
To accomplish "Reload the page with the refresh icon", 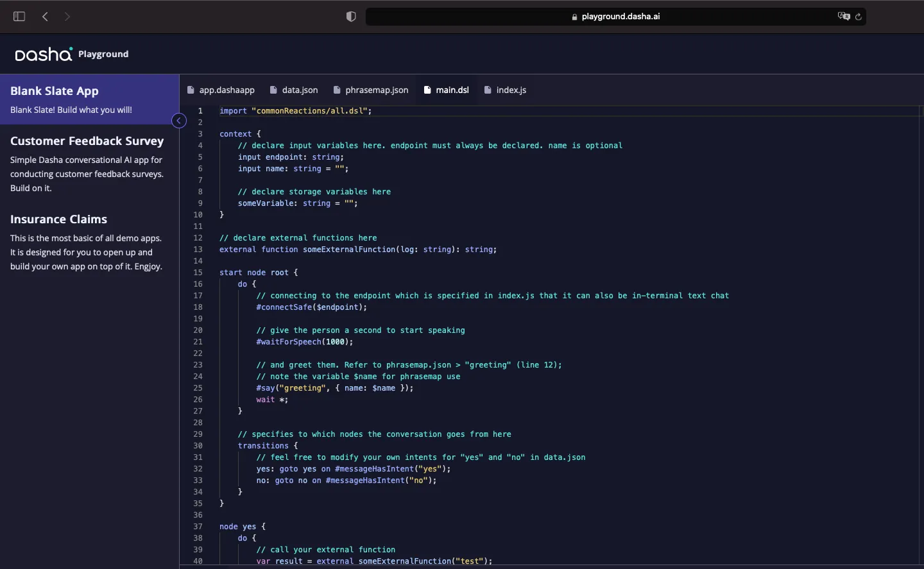I will (x=859, y=17).
